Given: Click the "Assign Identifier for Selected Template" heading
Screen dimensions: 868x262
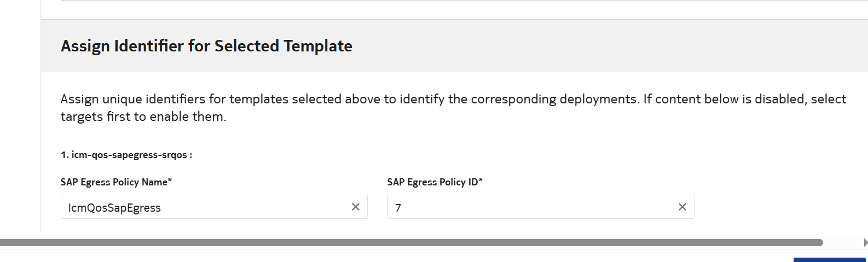Looking at the screenshot, I should 206,46.
